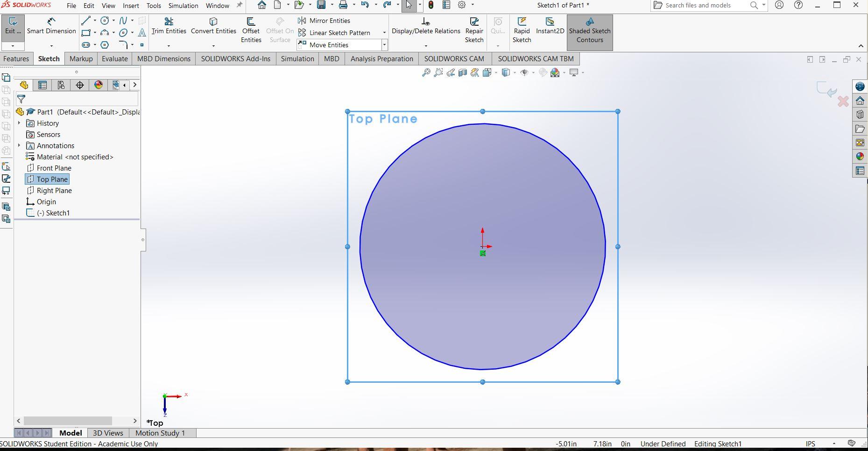
Task: Open Convert Entities dropdown arrow
Action: click(213, 46)
